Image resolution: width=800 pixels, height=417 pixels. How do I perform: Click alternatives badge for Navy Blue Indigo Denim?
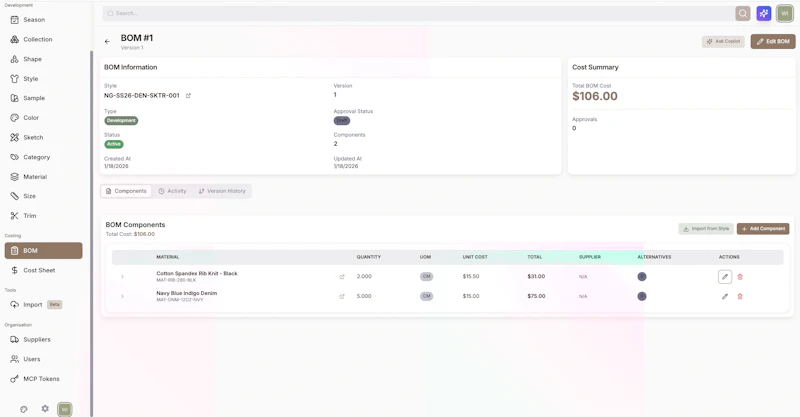[642, 296]
